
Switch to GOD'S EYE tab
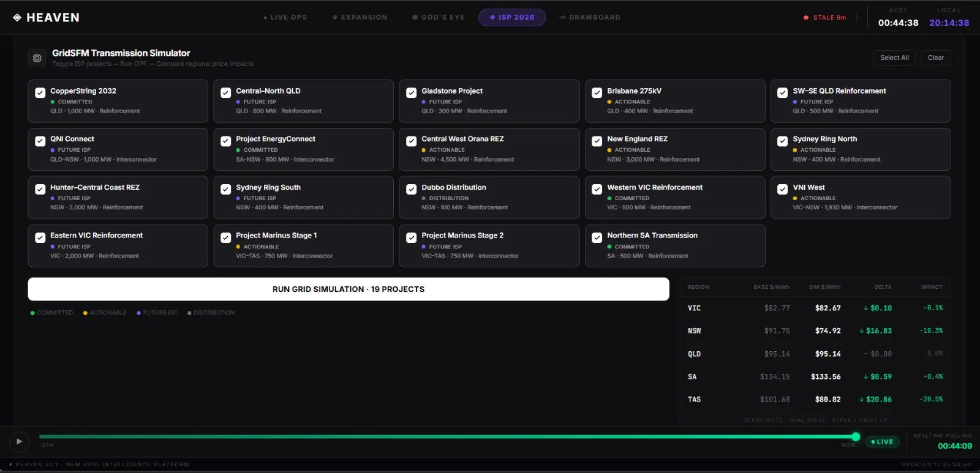(x=439, y=18)
